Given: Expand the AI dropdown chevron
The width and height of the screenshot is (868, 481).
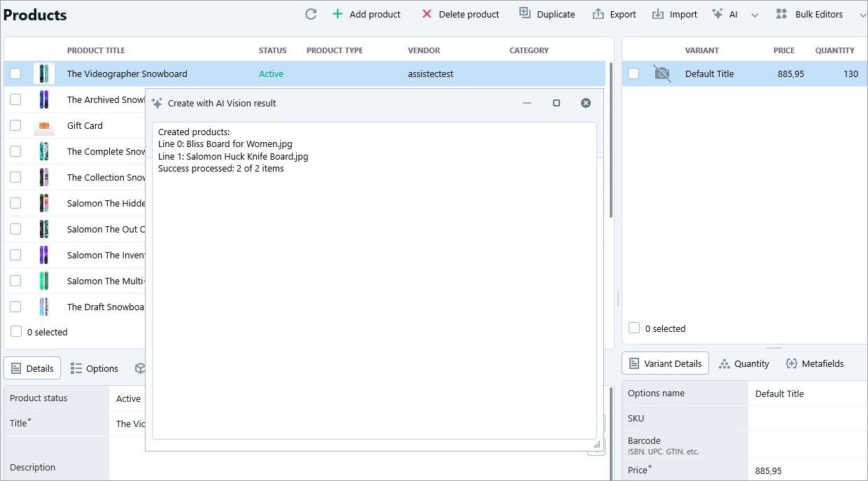Looking at the screenshot, I should pyautogui.click(x=754, y=14).
